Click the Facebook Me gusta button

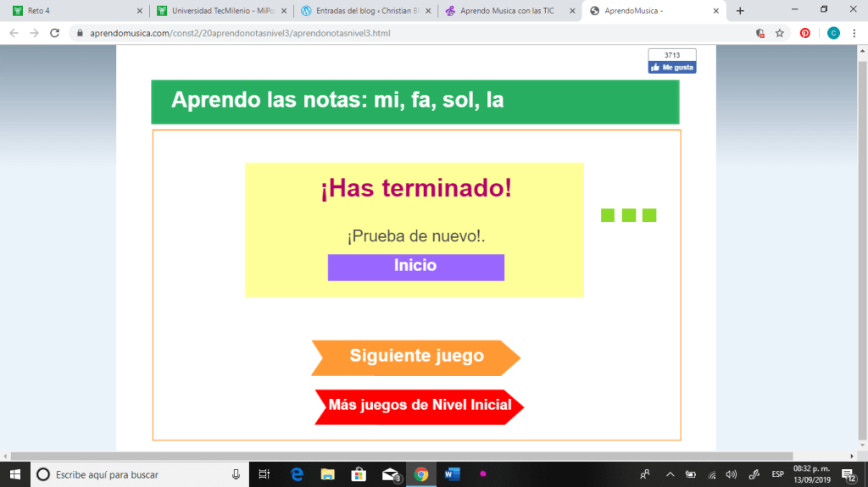pyautogui.click(x=672, y=67)
